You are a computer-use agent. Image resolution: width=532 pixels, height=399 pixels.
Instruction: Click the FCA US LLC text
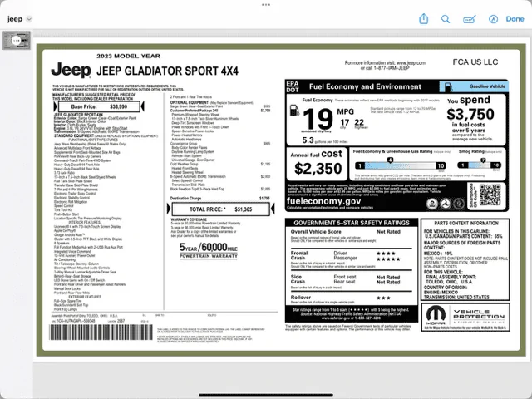[x=475, y=62]
